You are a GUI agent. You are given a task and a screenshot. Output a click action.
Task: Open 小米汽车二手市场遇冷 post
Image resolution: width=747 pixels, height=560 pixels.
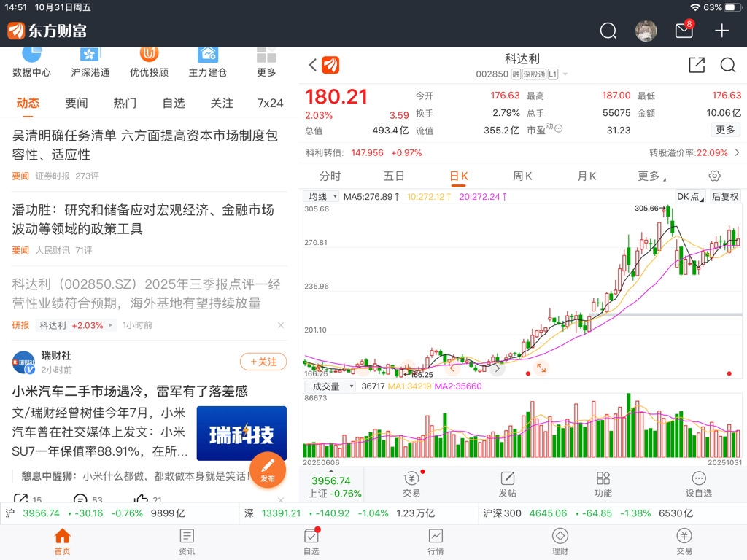[130, 392]
